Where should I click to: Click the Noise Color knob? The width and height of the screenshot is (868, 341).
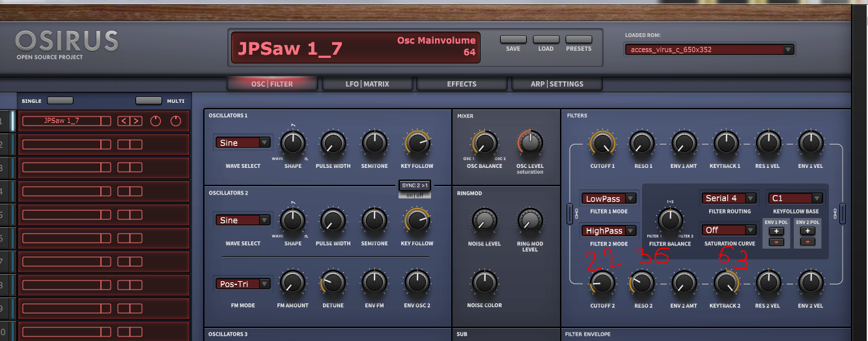click(x=484, y=282)
